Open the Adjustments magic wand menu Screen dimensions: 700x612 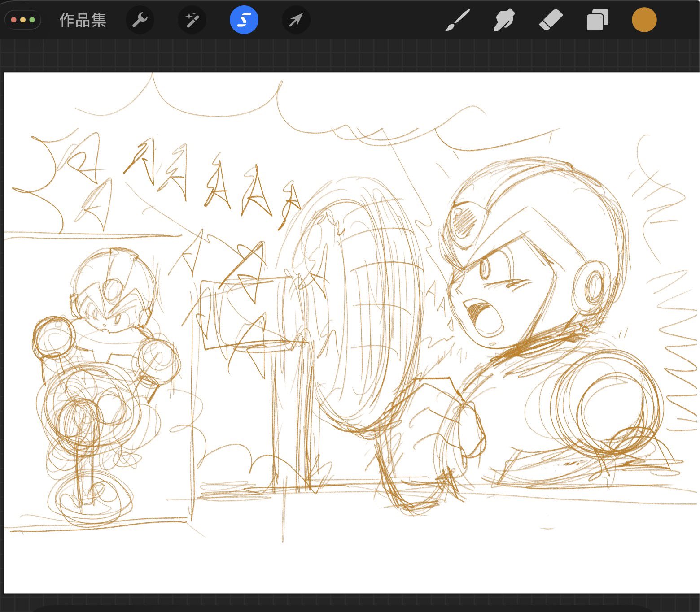click(192, 20)
